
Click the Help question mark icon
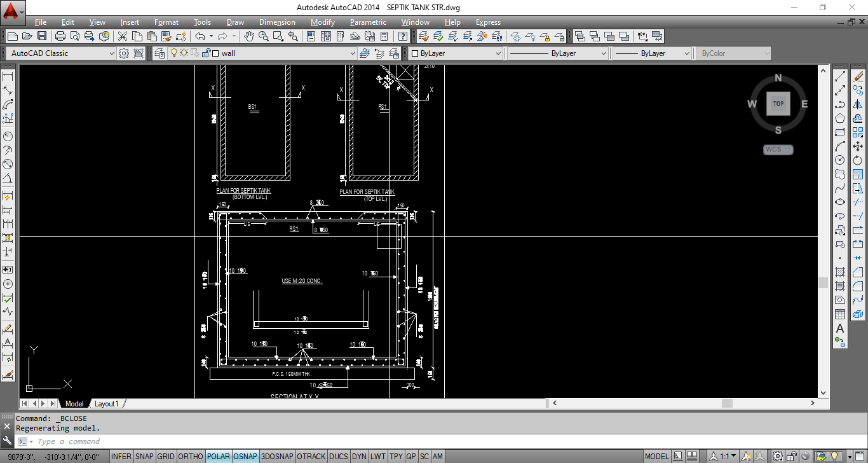[x=402, y=36]
